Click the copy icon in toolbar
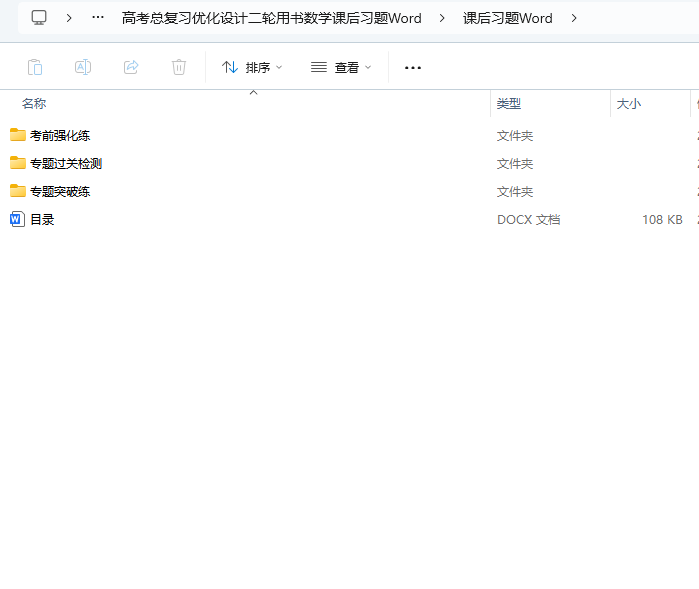The height and width of the screenshot is (589, 699). pyautogui.click(x=35, y=67)
